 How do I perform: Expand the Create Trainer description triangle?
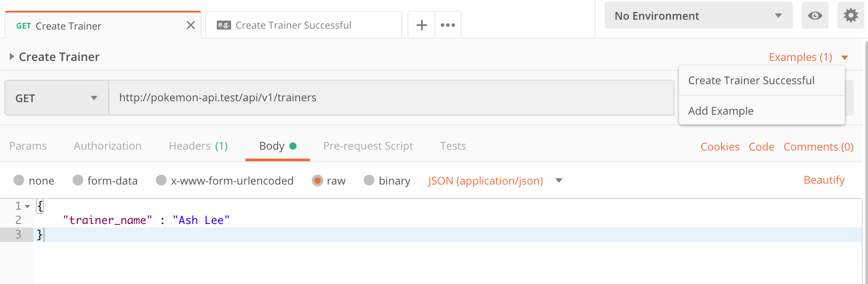tap(12, 57)
